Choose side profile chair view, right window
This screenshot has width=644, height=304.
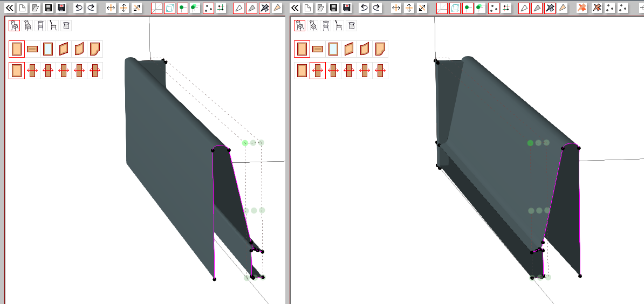tap(338, 25)
